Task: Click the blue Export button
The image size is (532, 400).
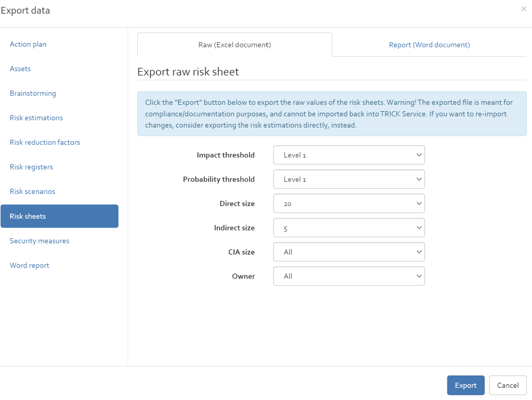Action: point(465,386)
